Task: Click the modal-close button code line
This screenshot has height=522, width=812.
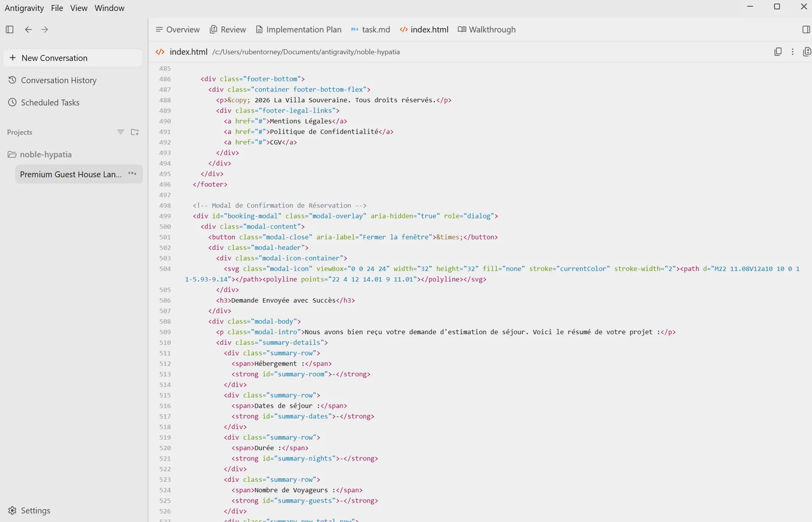Action: point(353,237)
